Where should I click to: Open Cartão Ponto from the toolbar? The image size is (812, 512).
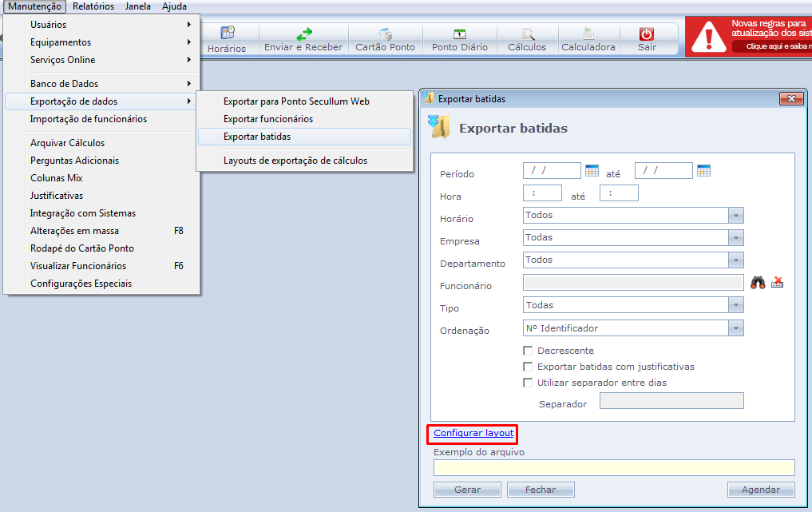coord(386,34)
